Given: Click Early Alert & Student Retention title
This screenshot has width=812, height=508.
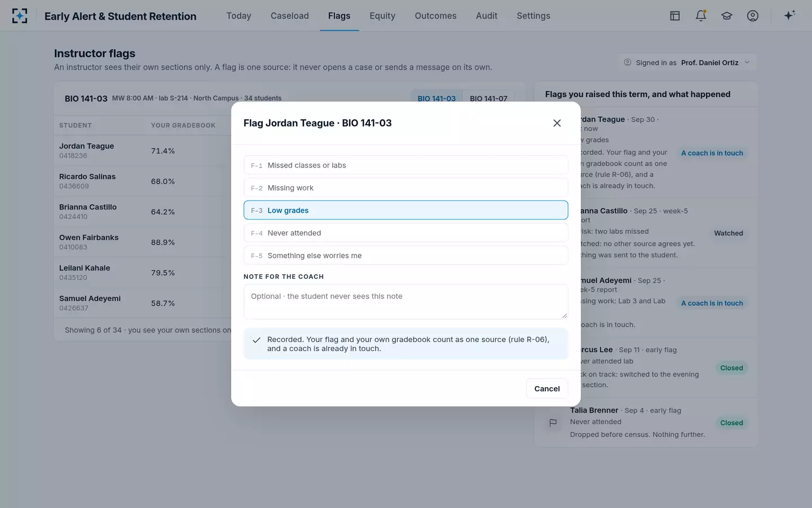Looking at the screenshot, I should tap(121, 16).
